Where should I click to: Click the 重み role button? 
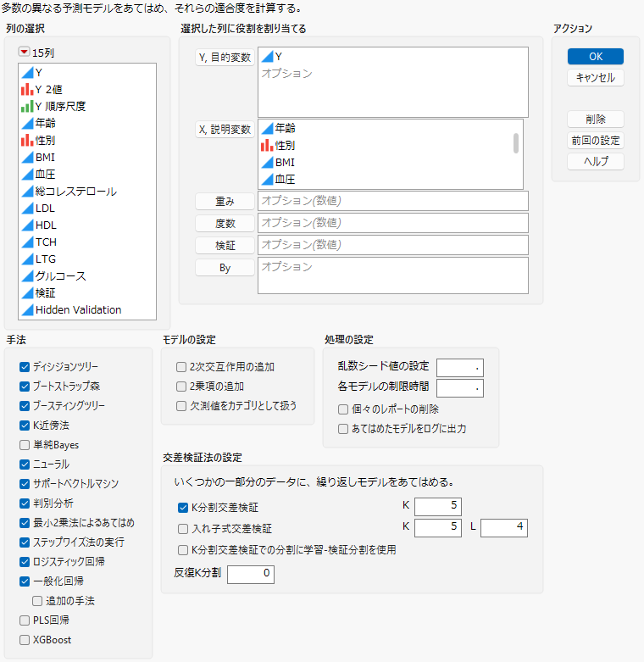(x=225, y=202)
